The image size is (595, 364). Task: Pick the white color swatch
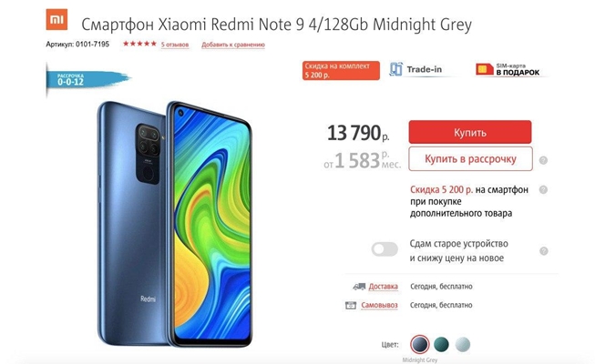(463, 344)
